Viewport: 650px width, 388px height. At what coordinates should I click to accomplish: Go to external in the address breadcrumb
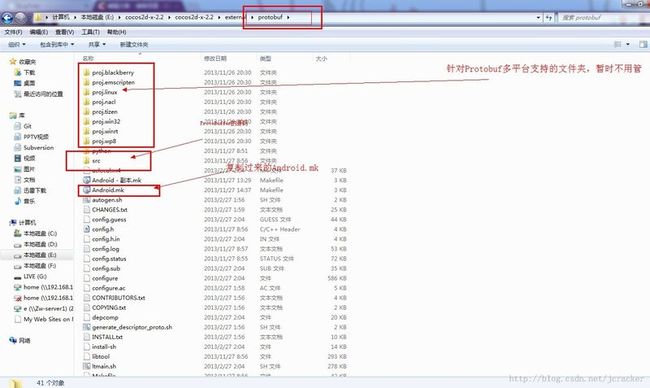[x=236, y=17]
